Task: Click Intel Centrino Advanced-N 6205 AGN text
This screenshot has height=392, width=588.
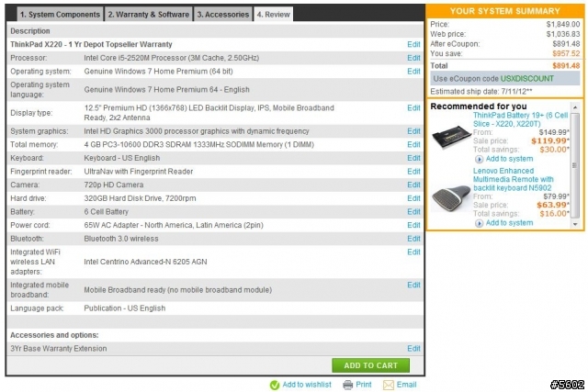Action: point(145,262)
